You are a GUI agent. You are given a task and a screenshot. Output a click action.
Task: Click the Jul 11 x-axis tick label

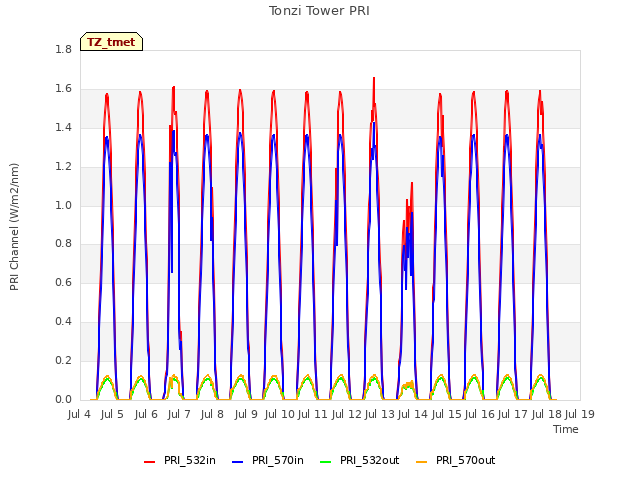click(313, 414)
